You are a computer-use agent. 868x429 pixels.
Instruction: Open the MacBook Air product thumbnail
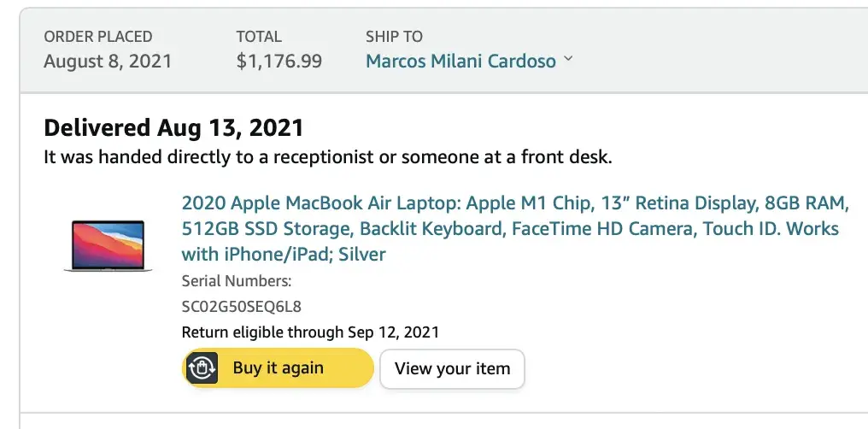[x=108, y=245]
